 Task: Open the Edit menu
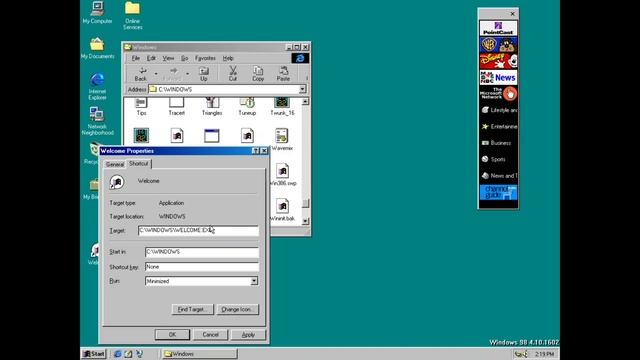(151, 58)
